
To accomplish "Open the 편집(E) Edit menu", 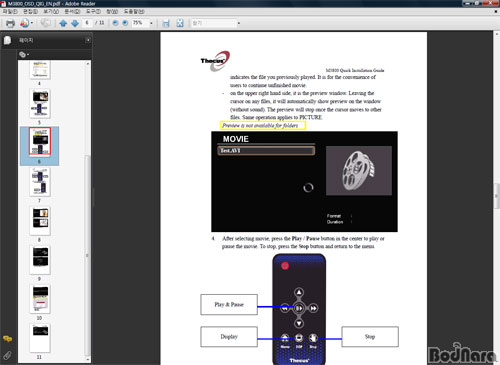I will [x=30, y=11].
